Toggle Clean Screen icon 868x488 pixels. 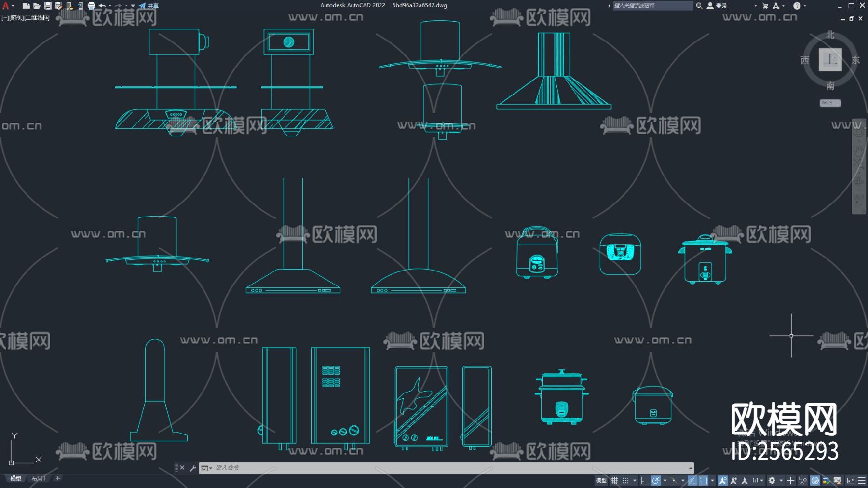point(851,480)
